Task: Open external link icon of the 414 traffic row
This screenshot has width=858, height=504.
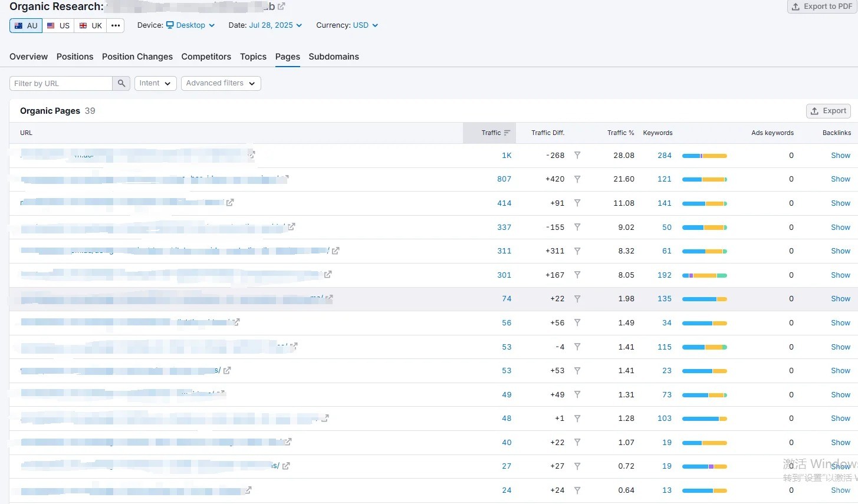Action: (230, 202)
